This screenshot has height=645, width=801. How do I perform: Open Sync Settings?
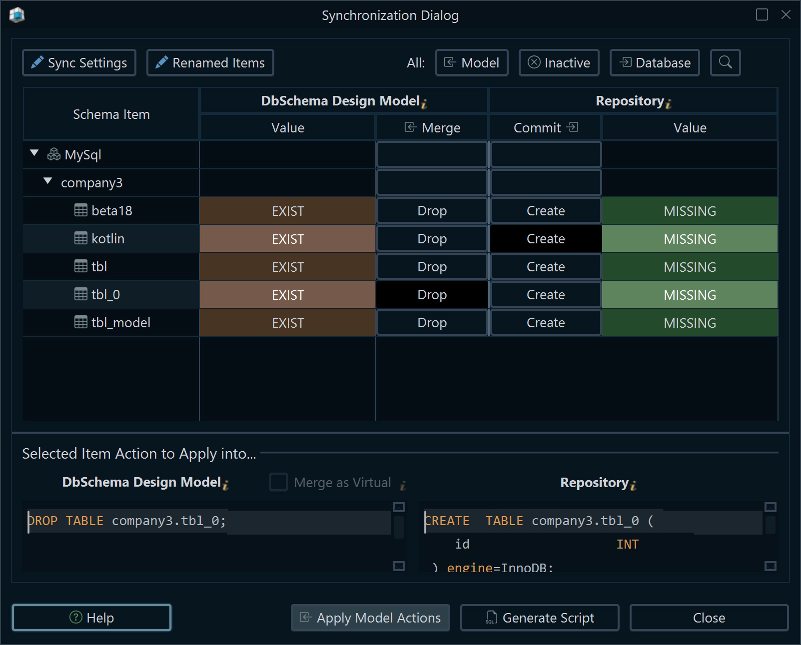pyautogui.click(x=78, y=63)
